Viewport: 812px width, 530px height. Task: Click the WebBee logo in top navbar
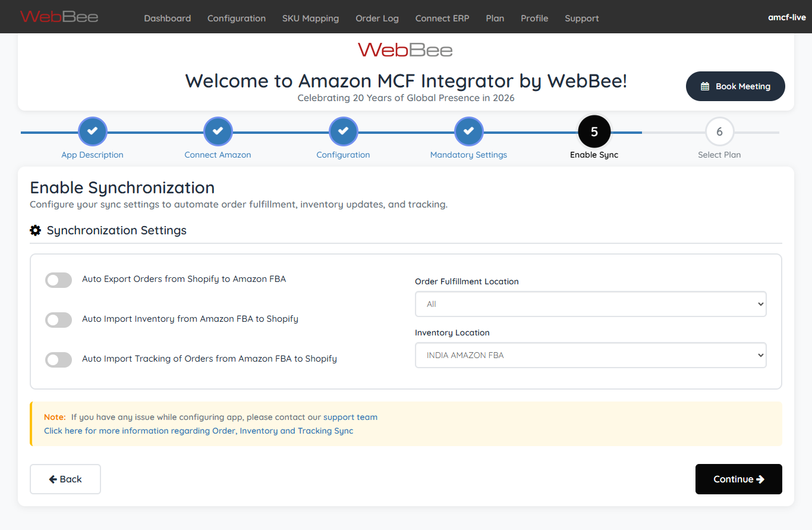pos(59,17)
